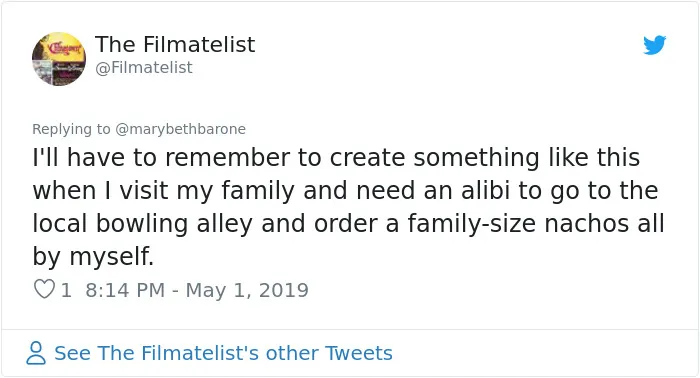
Task: Click "by myself." at tweet's end
Action: 93,257
